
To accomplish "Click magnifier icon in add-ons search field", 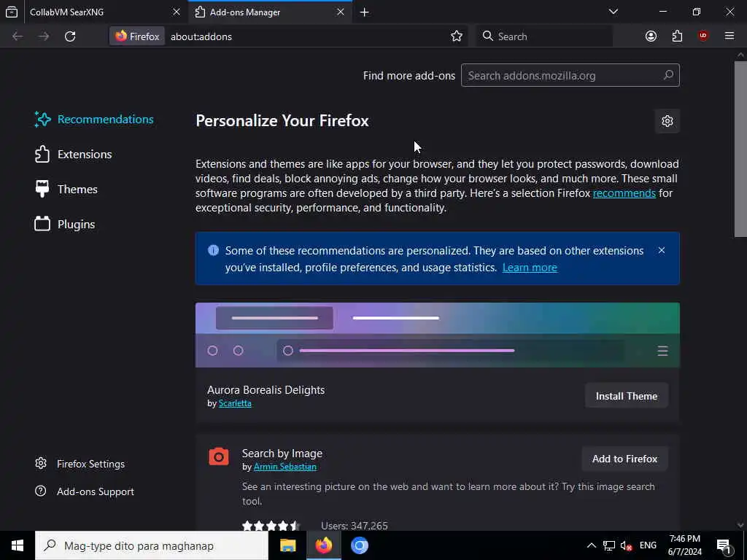I will (x=668, y=75).
